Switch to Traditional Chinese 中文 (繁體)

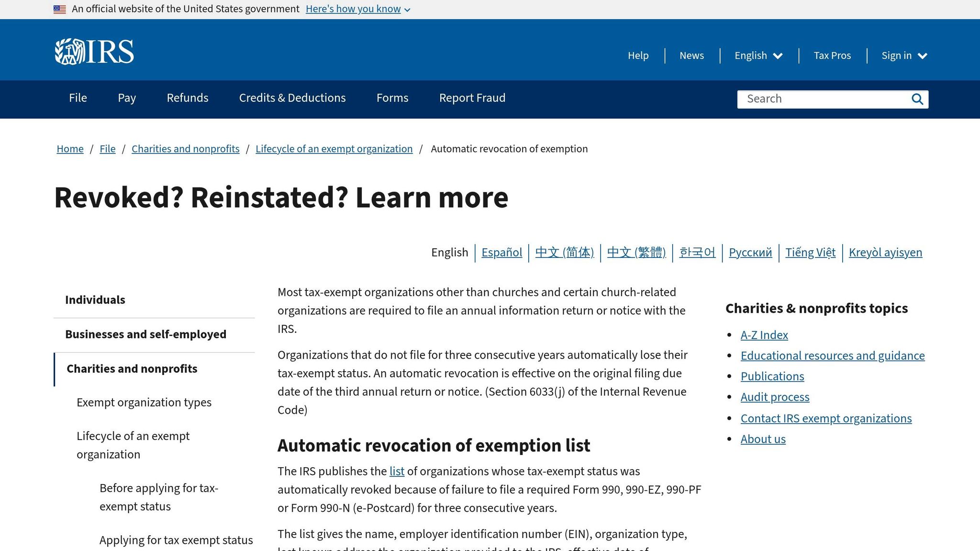pos(636,253)
